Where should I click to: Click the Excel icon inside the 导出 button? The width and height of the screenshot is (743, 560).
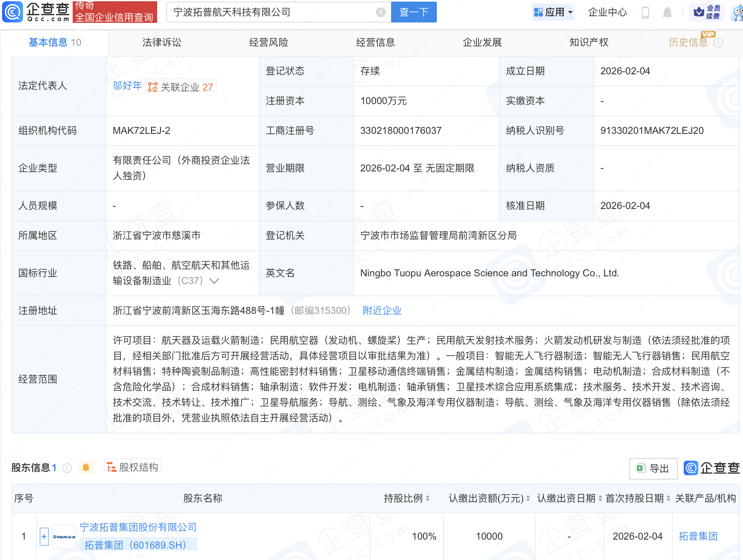pos(642,468)
